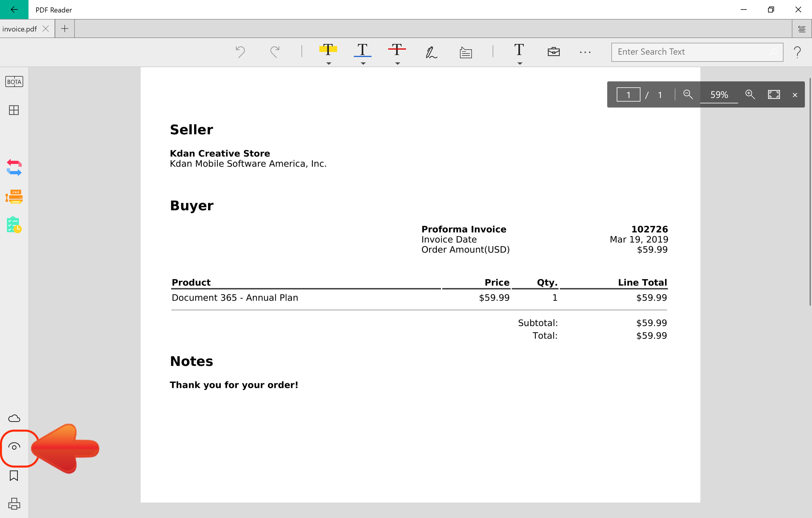
Task: Click the search magnifier icon
Action: 773,52
